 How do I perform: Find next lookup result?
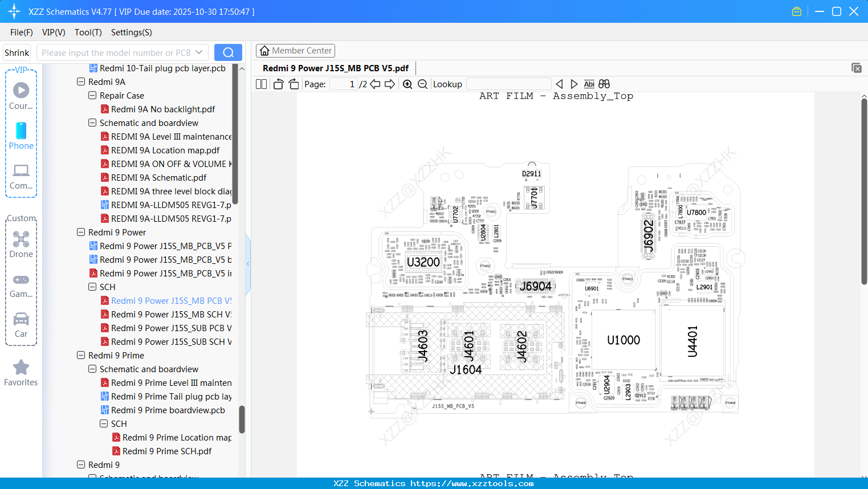pos(574,84)
